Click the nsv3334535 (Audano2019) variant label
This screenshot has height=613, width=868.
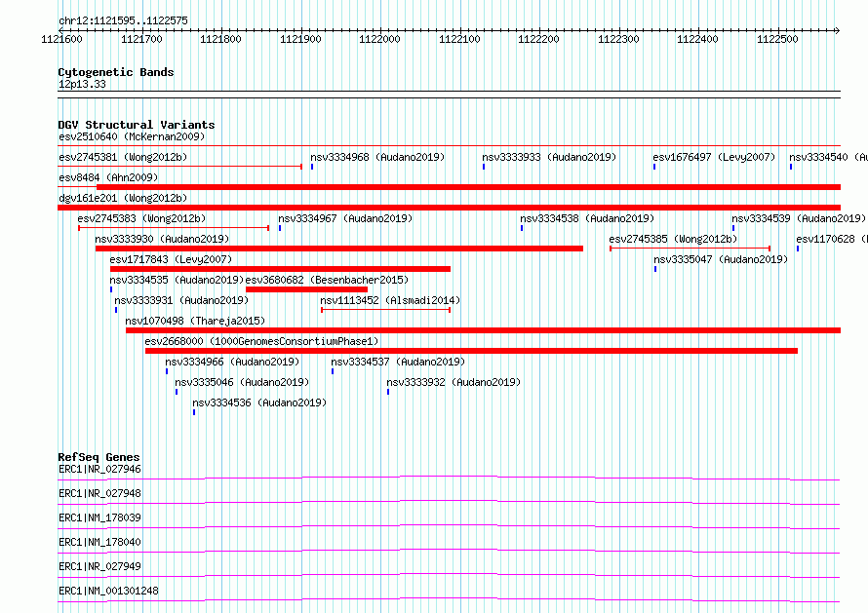pos(177,280)
